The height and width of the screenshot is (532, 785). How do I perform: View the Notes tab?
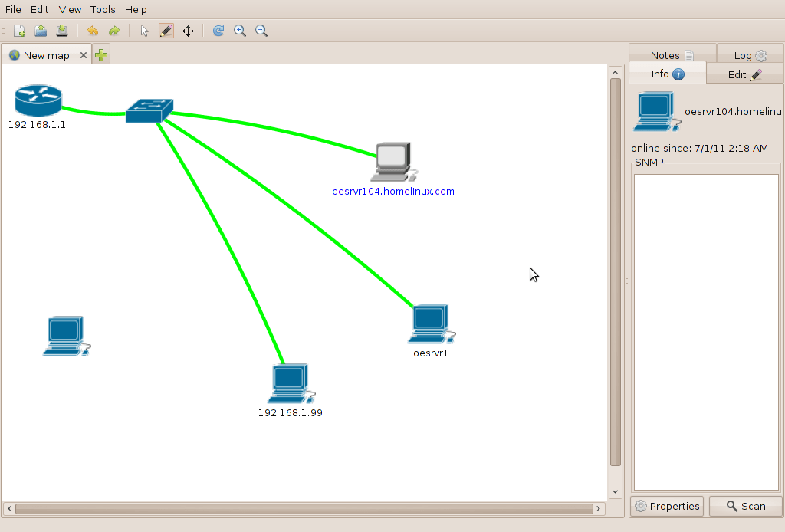point(666,54)
